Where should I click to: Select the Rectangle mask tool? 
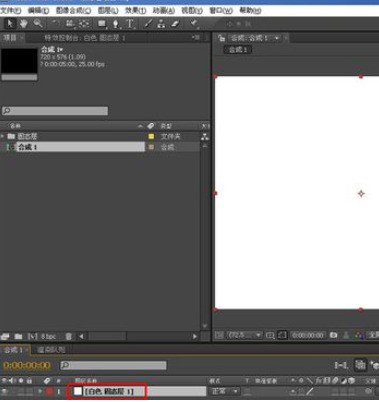click(101, 24)
